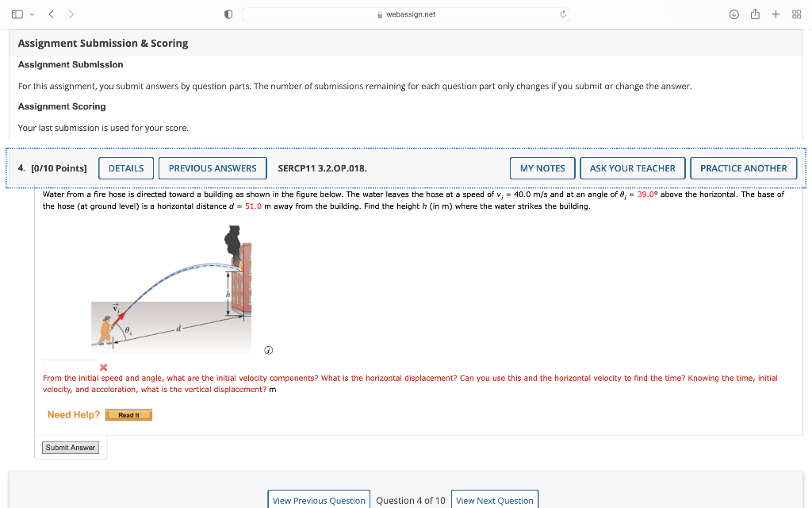This screenshot has width=812, height=508.
Task: Click Submit Answer
Action: [70, 447]
